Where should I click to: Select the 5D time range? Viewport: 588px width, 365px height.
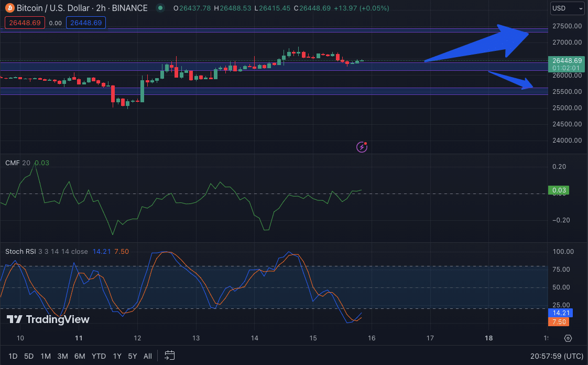point(29,356)
